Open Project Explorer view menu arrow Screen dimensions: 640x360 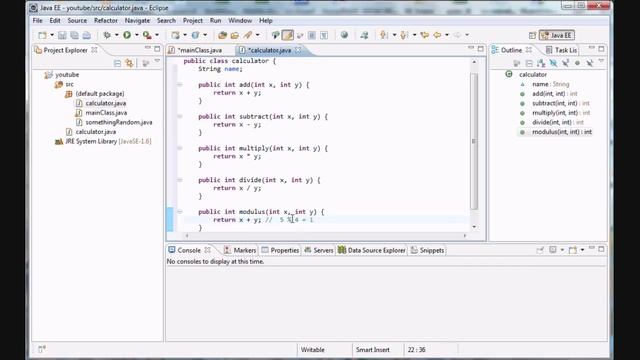coord(157,61)
